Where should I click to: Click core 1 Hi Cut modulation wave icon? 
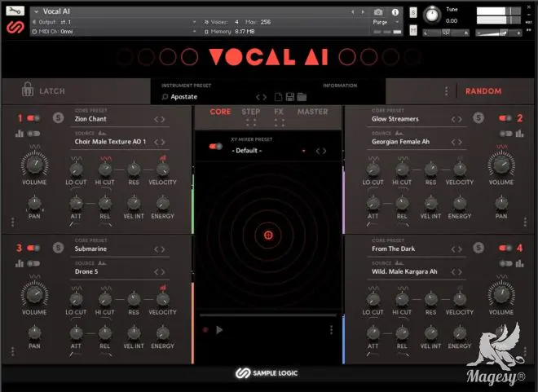point(106,158)
